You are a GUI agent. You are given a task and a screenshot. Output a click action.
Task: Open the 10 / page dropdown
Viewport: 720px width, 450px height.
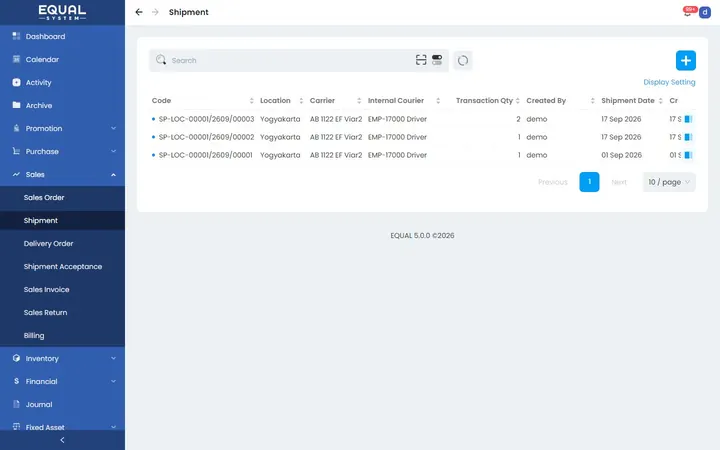click(x=669, y=182)
